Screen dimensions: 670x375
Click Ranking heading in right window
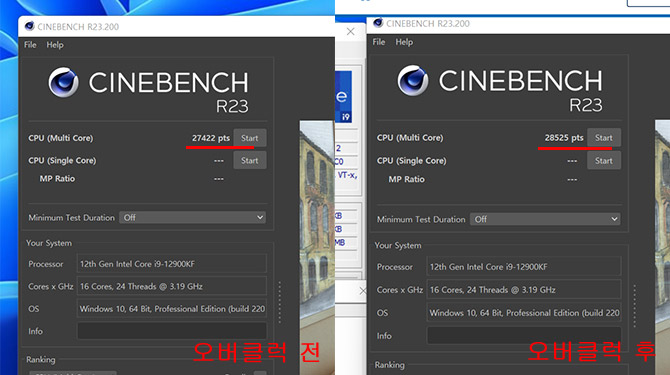pos(389,365)
